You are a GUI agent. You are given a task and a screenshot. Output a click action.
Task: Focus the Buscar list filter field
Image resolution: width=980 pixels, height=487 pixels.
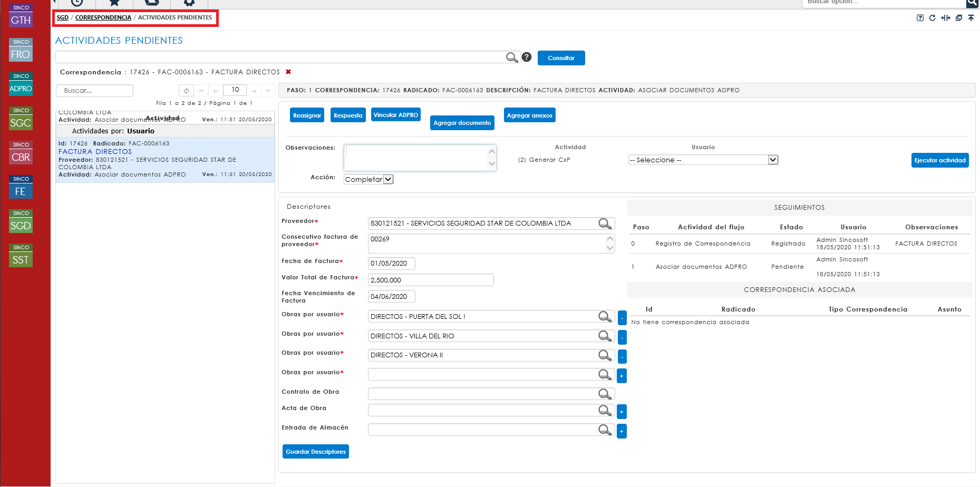[94, 91]
